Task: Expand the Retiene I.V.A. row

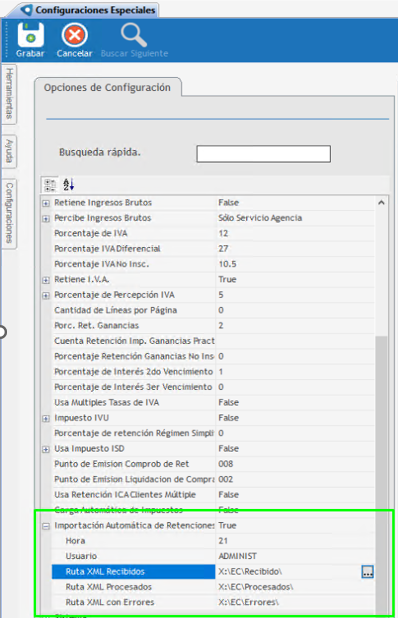Action: pyautogui.click(x=46, y=280)
